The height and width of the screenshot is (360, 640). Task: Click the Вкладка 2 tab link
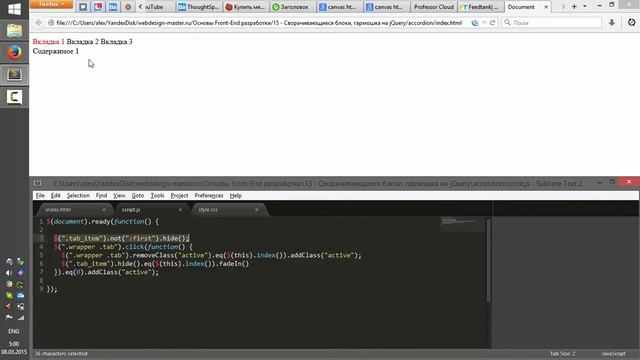tap(82, 42)
